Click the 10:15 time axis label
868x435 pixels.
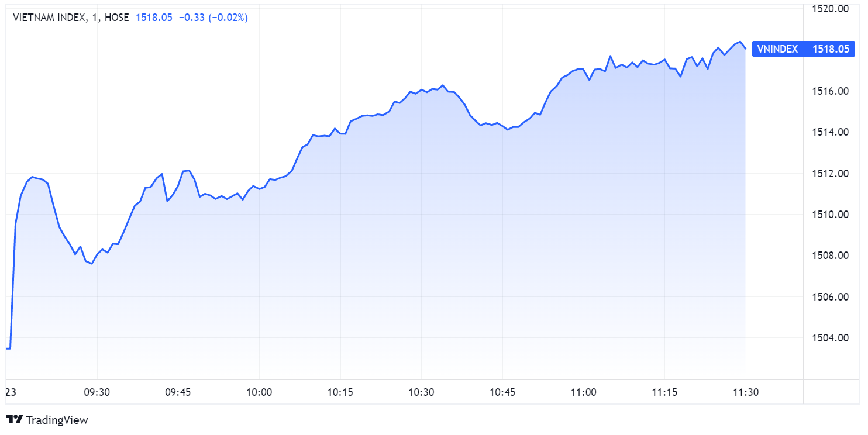click(340, 392)
